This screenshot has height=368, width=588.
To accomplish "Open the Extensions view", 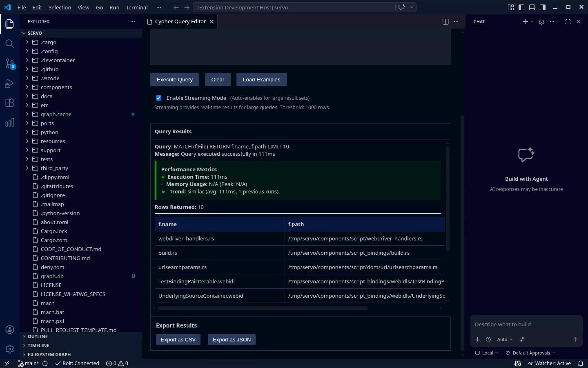I will [x=10, y=103].
